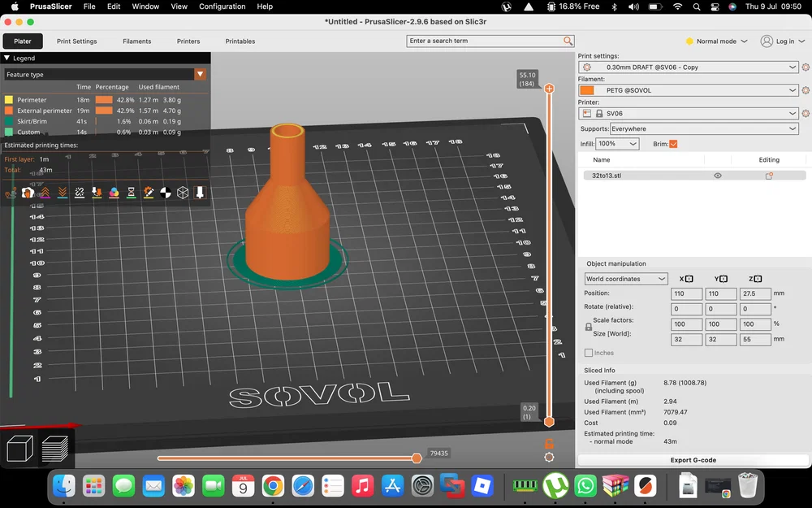812x508 pixels.
Task: Open gear settings beside Print settings preset
Action: 806,67
